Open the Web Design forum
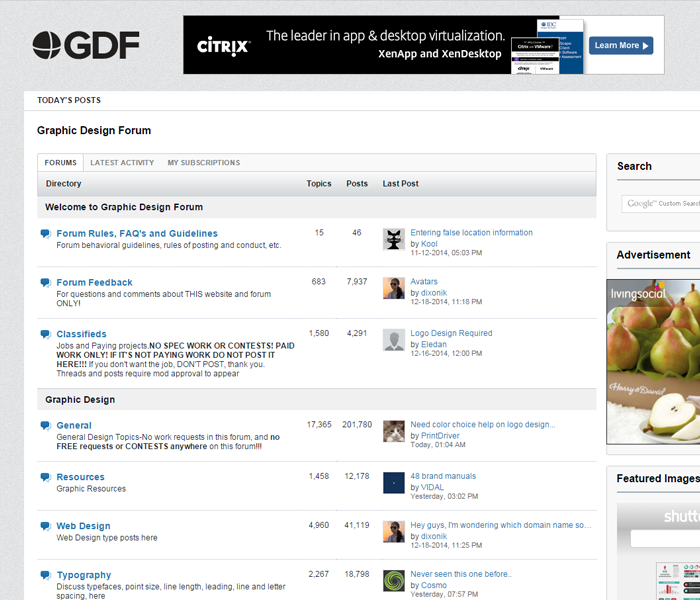The image size is (700, 600). 83,526
